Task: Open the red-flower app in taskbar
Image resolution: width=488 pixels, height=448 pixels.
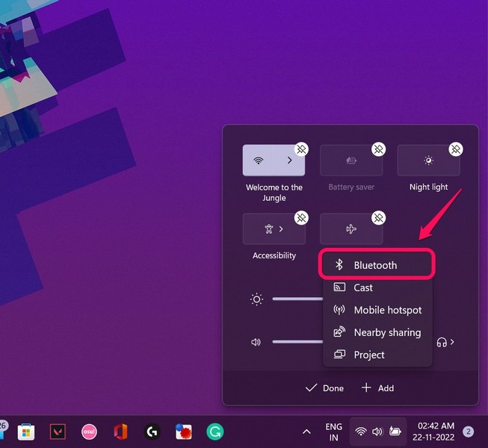Action: click(x=184, y=432)
